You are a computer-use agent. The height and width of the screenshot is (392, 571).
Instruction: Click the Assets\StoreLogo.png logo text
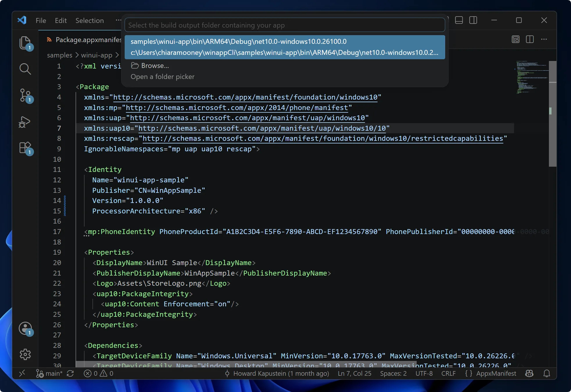tap(159, 283)
